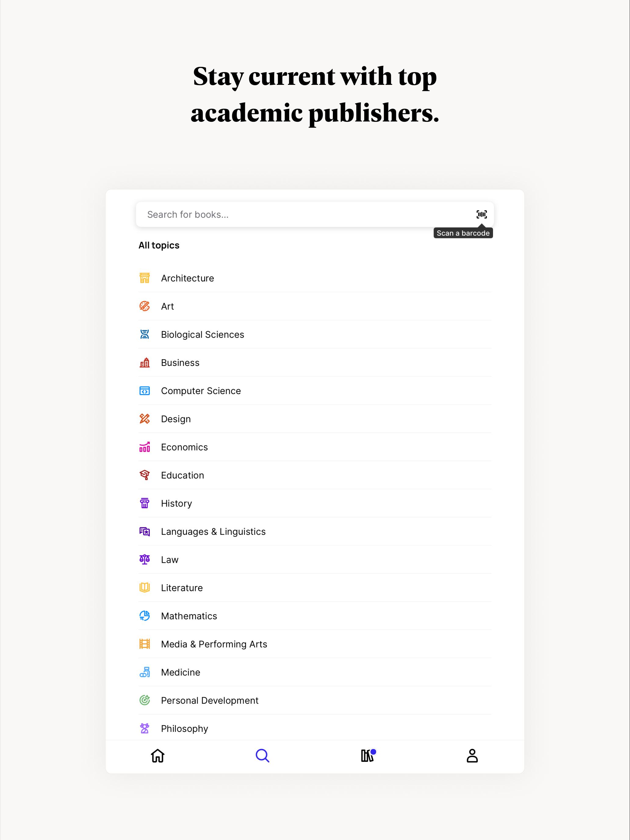Browse the Design topic
This screenshot has height=840, width=630.
tap(176, 419)
